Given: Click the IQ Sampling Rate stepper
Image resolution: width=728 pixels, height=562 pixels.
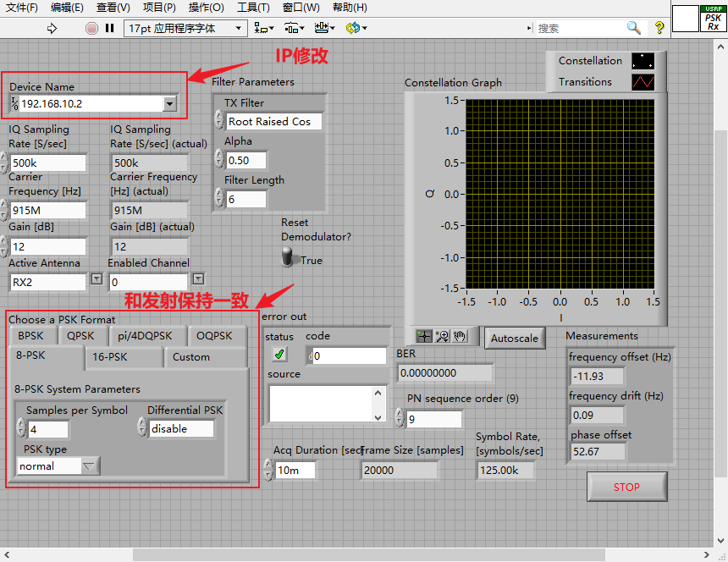Looking at the screenshot, I should pyautogui.click(x=3, y=163).
